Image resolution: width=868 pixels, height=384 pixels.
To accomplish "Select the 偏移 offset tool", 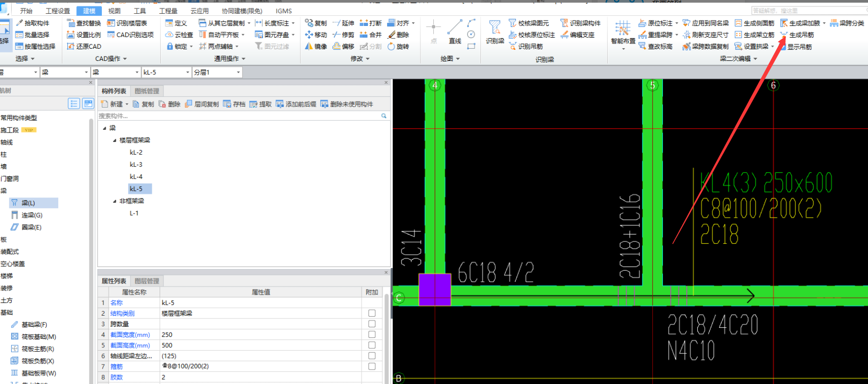I will 344,46.
